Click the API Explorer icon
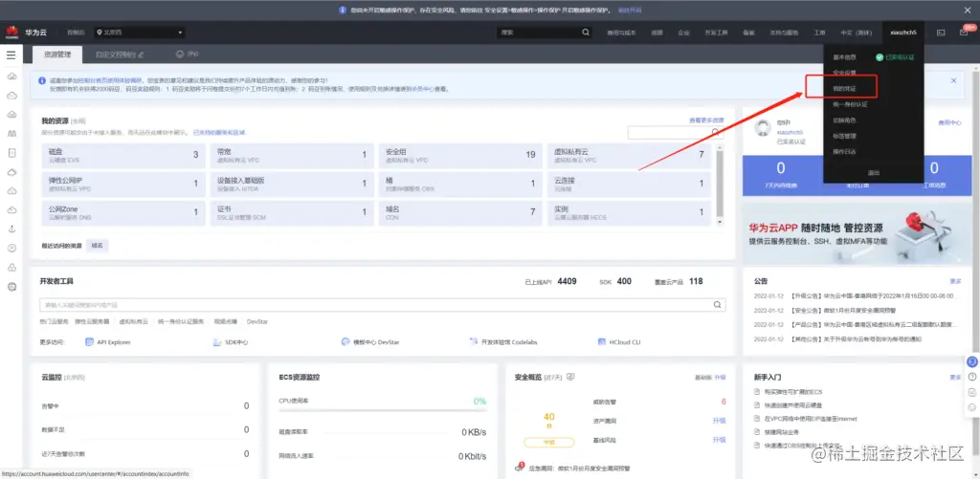 [89, 342]
